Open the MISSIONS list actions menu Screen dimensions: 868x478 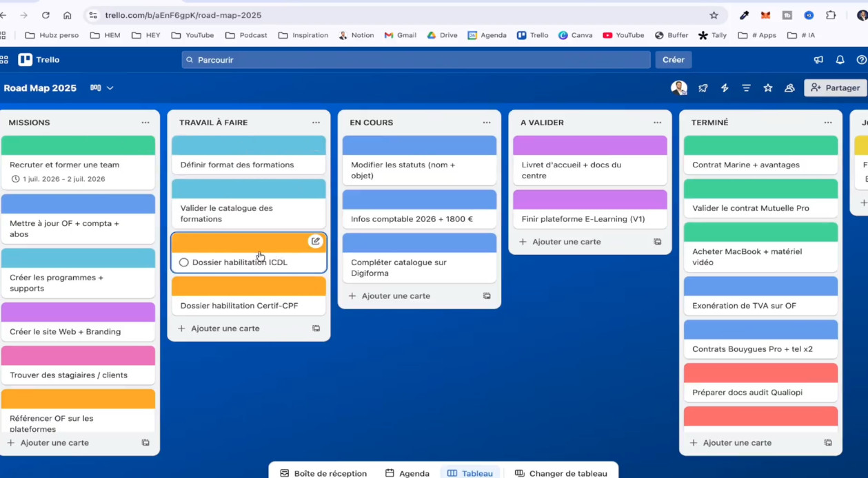[145, 123]
